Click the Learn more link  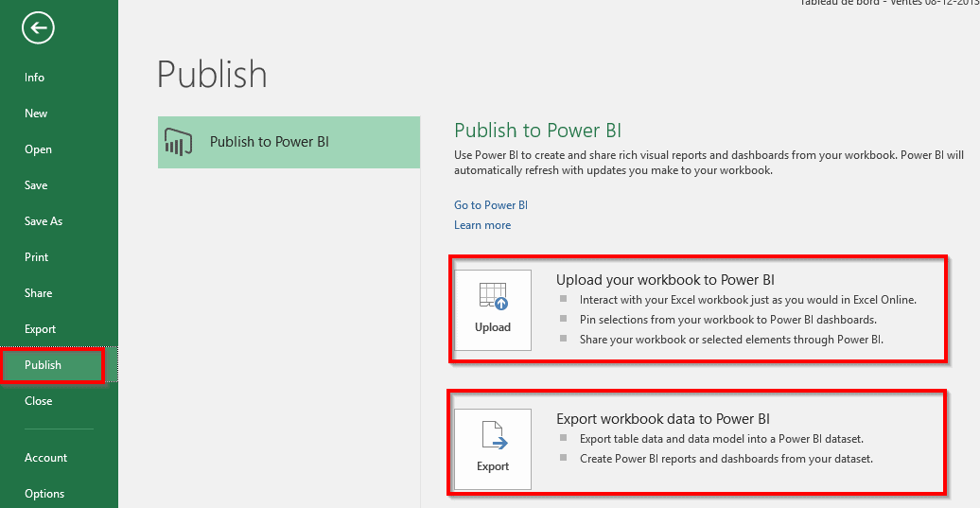click(482, 225)
